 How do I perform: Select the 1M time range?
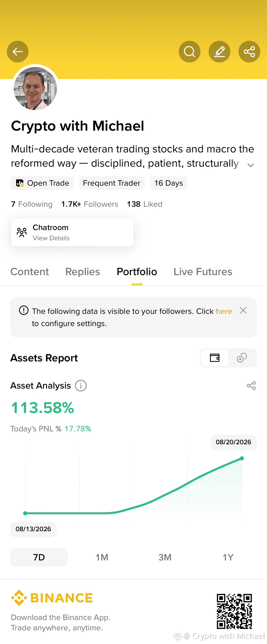pyautogui.click(x=102, y=557)
